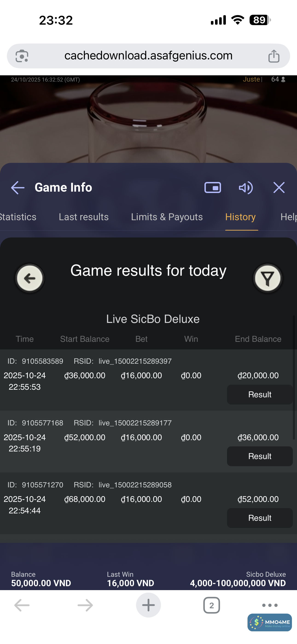This screenshot has width=297, height=644.
Task: Select the Limits & Payouts tab
Action: [x=167, y=217]
